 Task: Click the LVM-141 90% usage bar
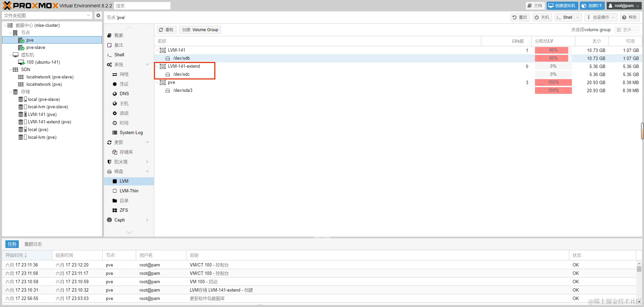tap(553, 50)
